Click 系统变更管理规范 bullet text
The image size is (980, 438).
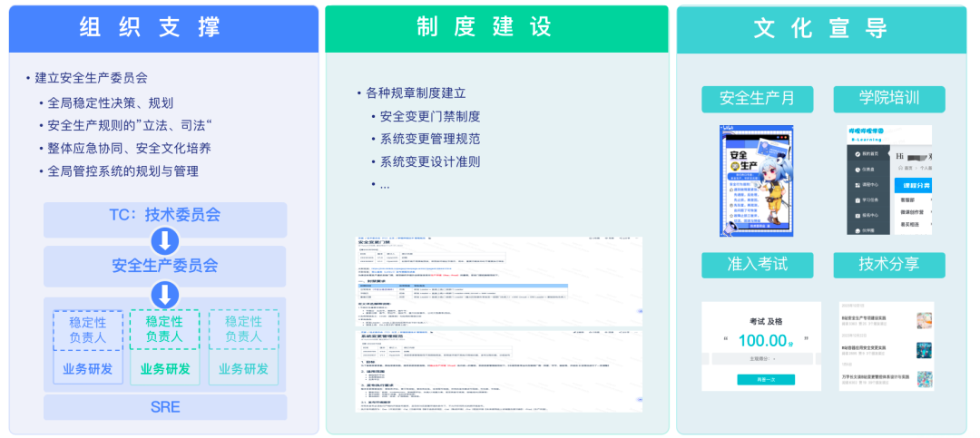pyautogui.click(x=430, y=140)
